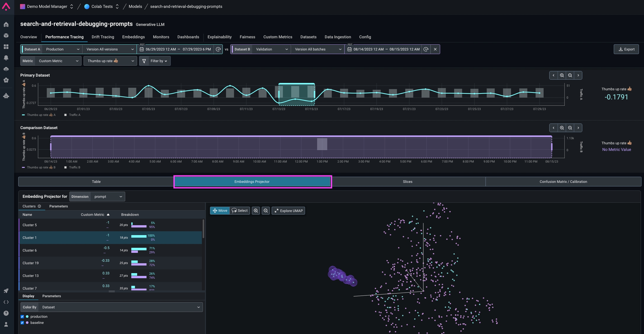Image resolution: width=644 pixels, height=334 pixels.
Task: Click the Primary Dataset zoom in icon
Action: (562, 75)
